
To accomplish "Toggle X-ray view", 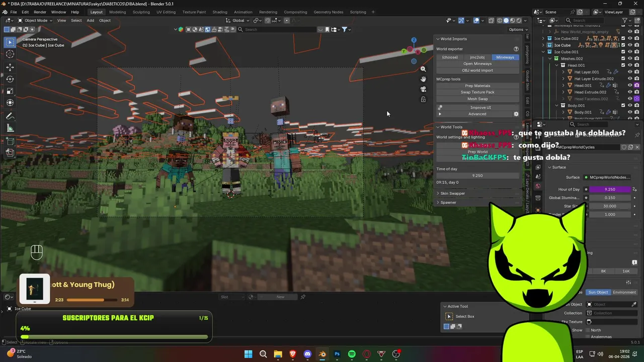I will [x=491, y=21].
